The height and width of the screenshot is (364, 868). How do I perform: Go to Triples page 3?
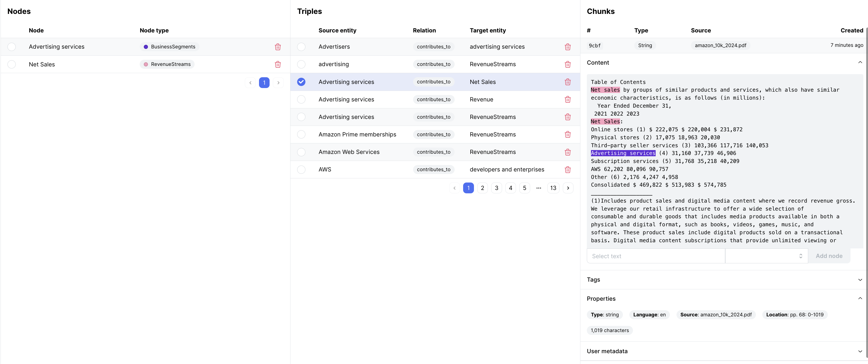[x=497, y=188]
